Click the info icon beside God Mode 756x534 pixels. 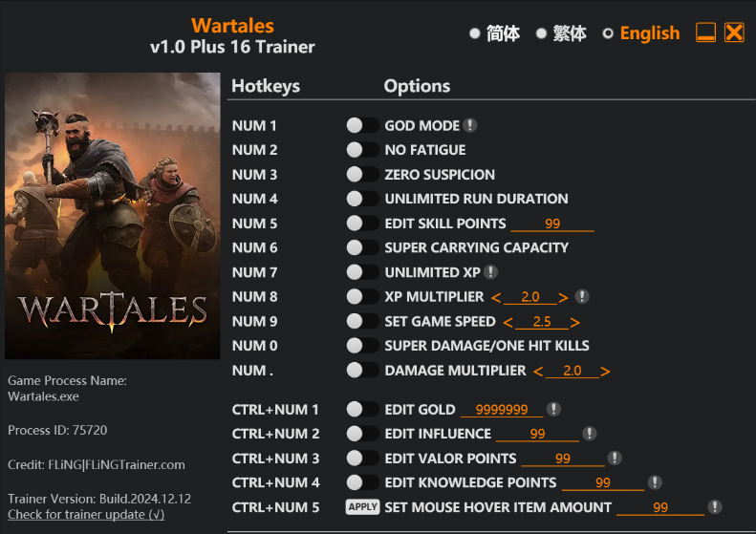click(470, 126)
